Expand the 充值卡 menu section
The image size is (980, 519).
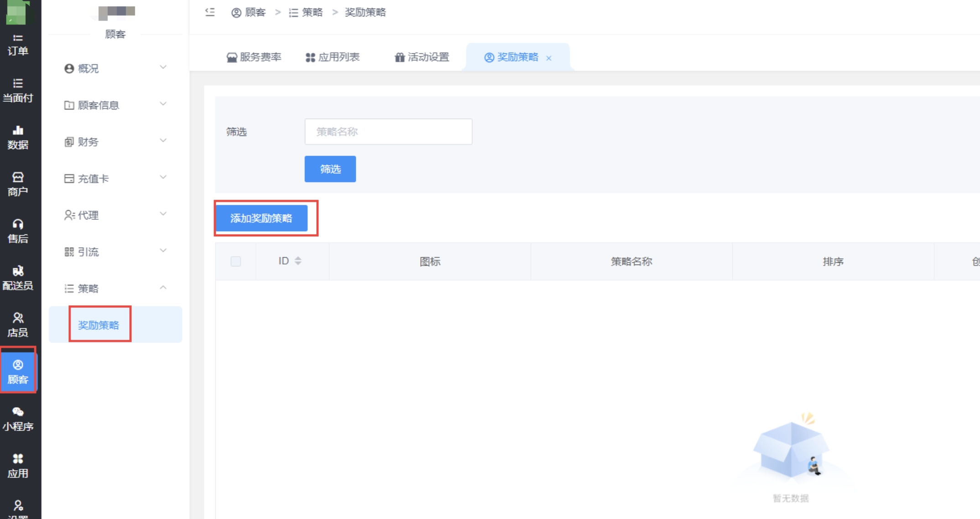pos(115,179)
